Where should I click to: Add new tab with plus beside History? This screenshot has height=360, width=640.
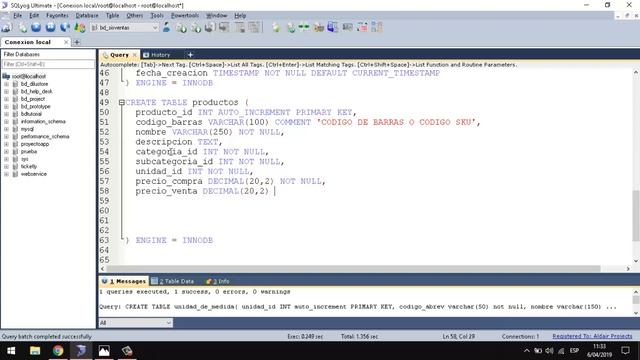(x=190, y=55)
